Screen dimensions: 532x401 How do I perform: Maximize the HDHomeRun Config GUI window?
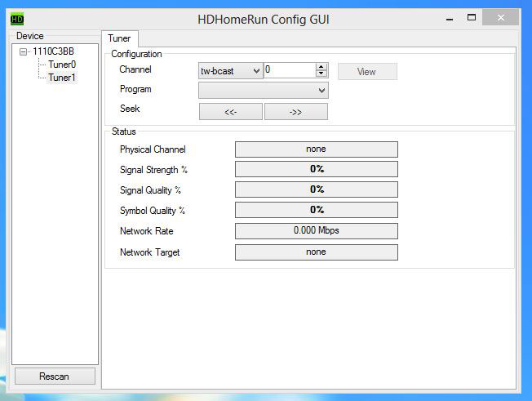472,17
